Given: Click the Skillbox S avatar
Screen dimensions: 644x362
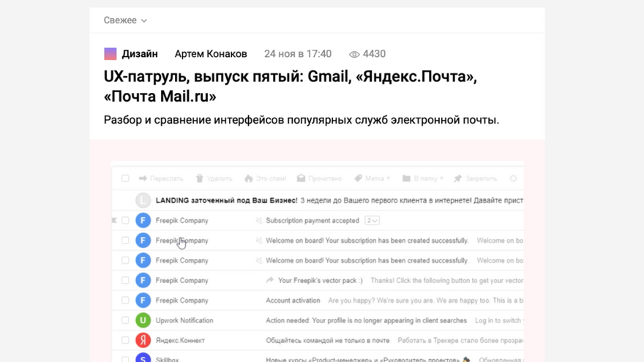Looking at the screenshot, I should tap(143, 358).
